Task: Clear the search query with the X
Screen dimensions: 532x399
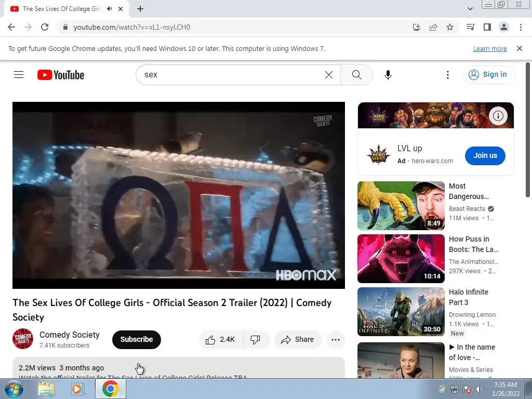Action: click(x=329, y=75)
